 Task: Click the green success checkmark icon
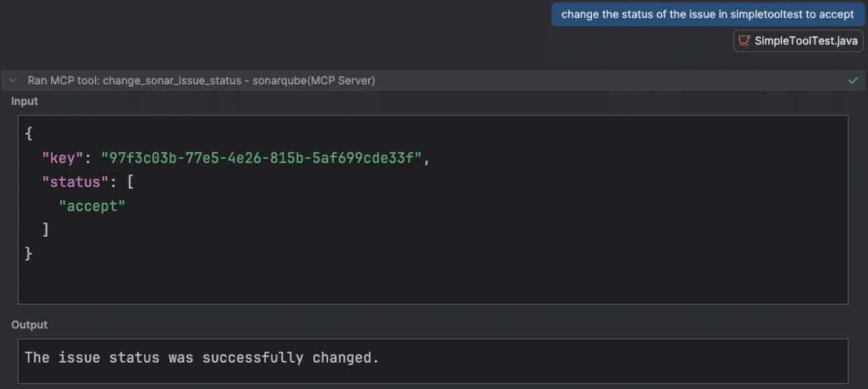(853, 80)
